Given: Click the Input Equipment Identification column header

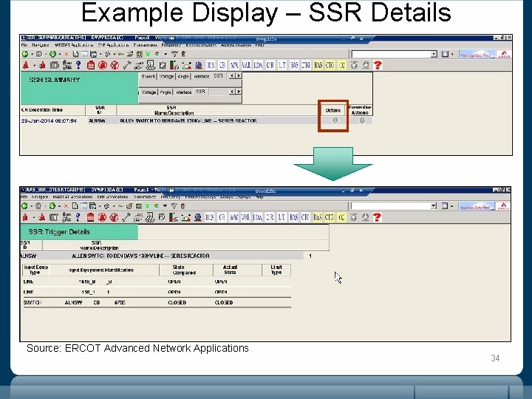Looking at the screenshot, I should 100,270.
